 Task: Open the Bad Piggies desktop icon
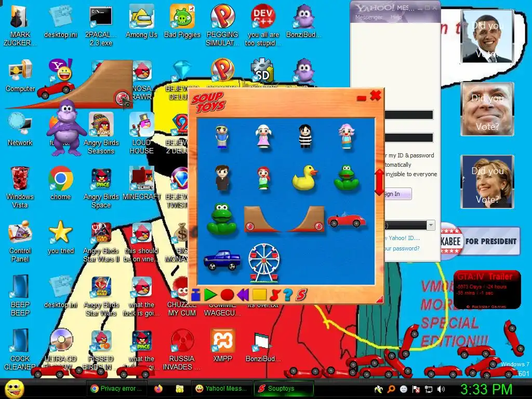182,22
